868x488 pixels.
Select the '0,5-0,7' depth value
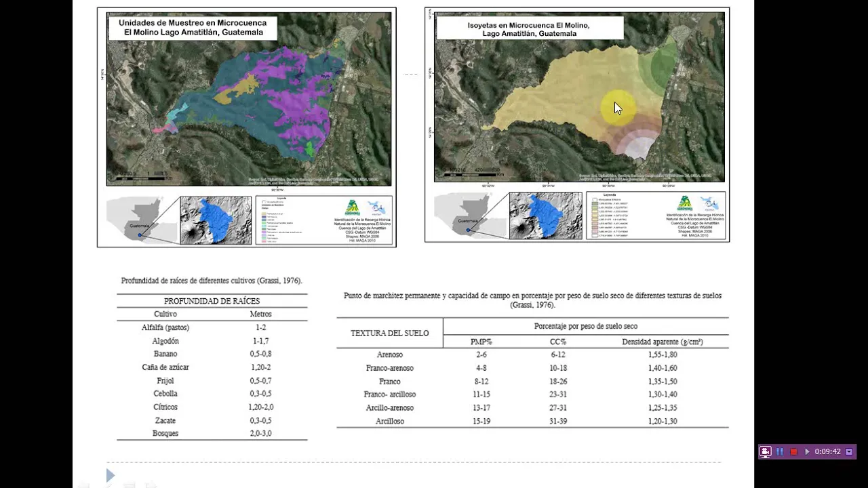260,381
